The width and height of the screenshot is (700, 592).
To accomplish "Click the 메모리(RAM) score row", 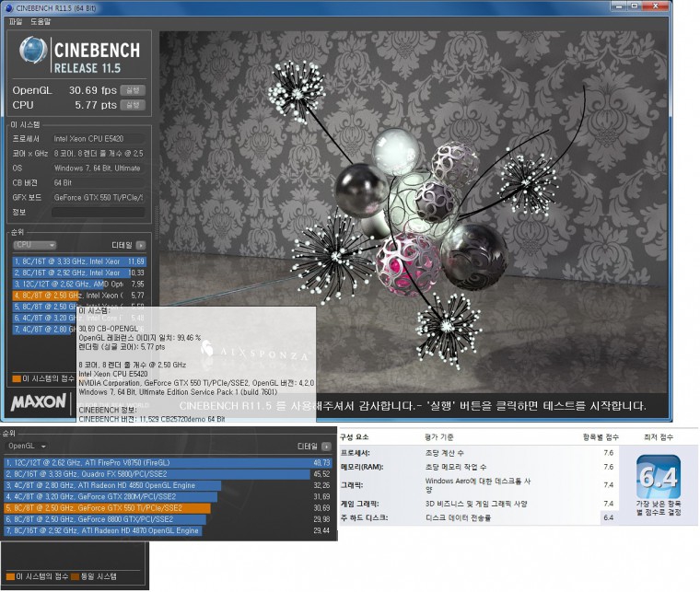I will 478,467.
